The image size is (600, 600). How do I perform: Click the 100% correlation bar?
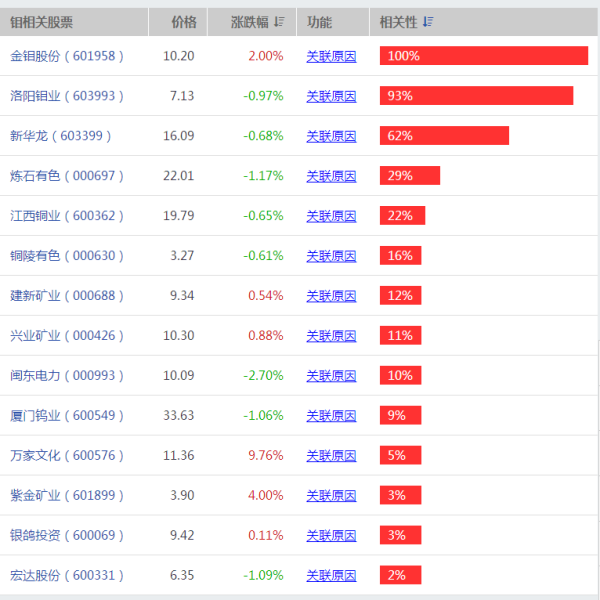click(x=484, y=55)
